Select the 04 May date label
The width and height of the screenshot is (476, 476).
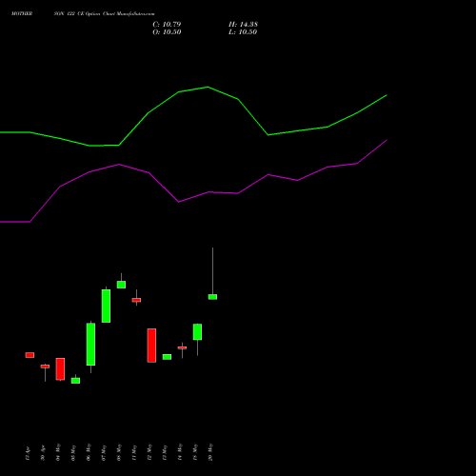pyautogui.click(x=58, y=452)
